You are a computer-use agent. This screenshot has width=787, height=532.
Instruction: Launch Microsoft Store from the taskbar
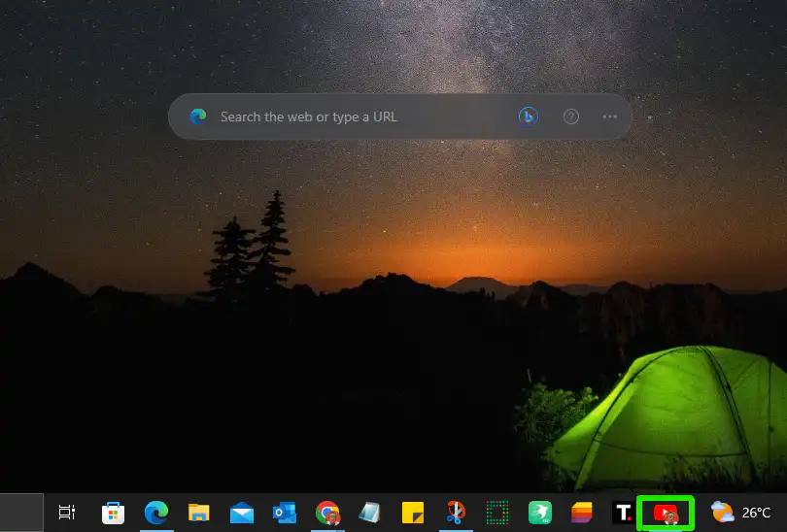[x=113, y=513]
